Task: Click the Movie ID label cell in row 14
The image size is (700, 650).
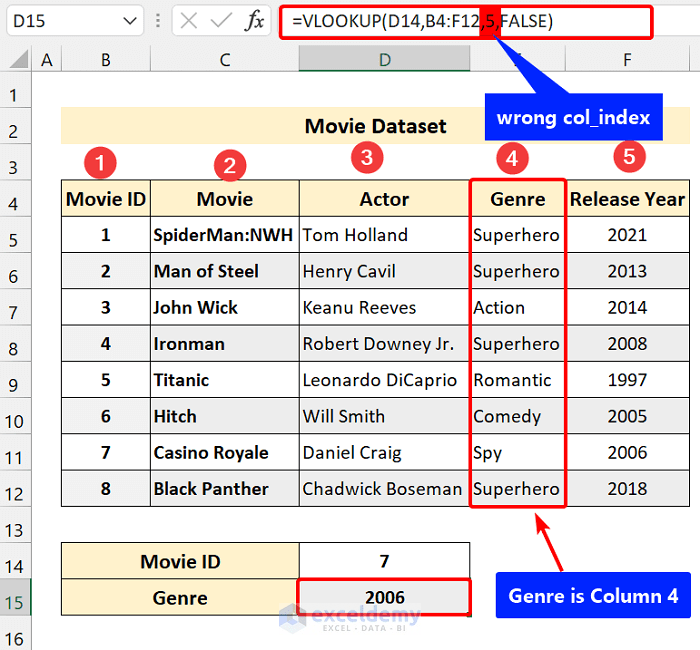Action: click(x=180, y=561)
